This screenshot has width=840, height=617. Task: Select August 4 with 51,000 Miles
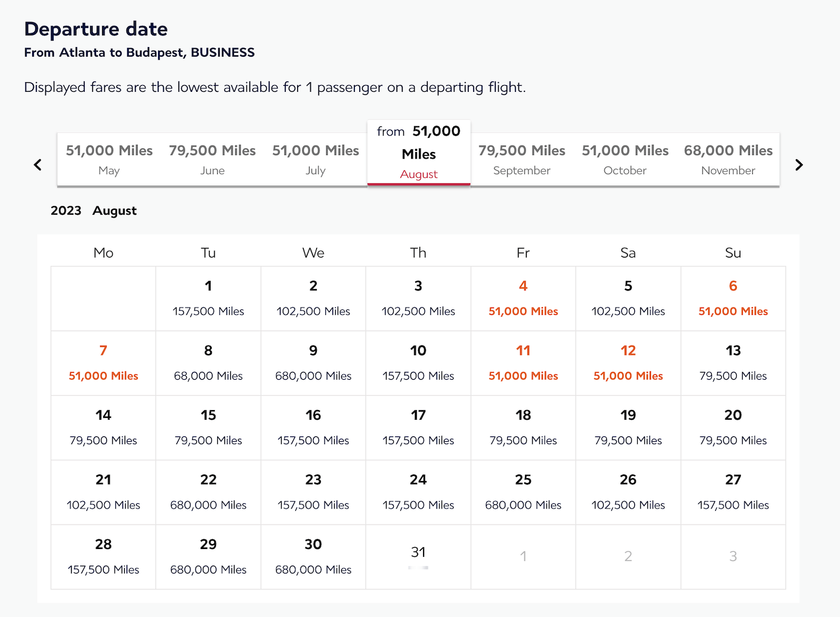coord(523,299)
